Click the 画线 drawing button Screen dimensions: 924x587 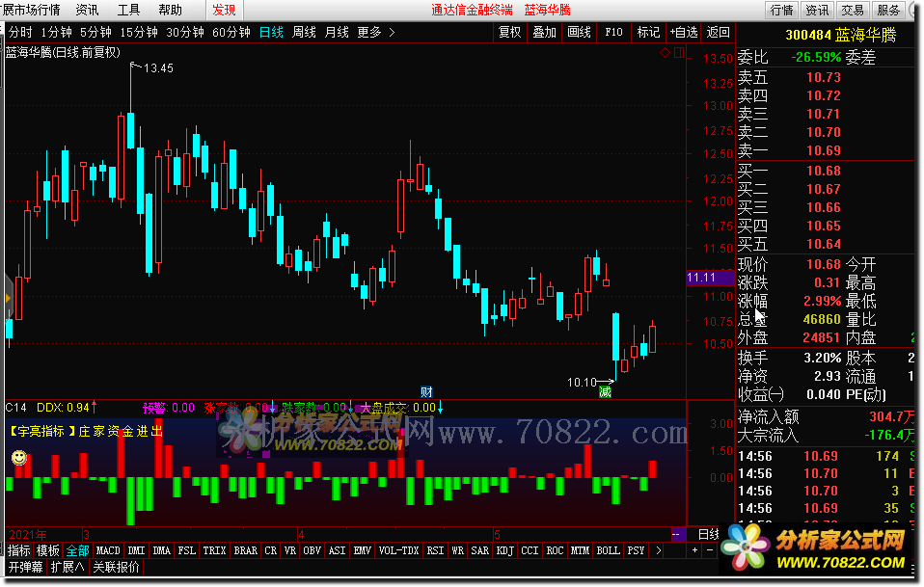[580, 33]
